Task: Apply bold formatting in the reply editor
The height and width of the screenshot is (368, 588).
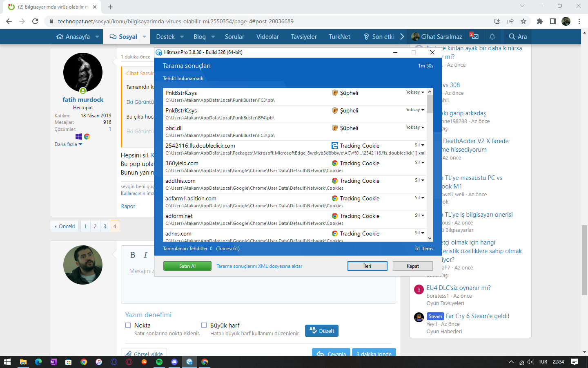Action: point(133,255)
